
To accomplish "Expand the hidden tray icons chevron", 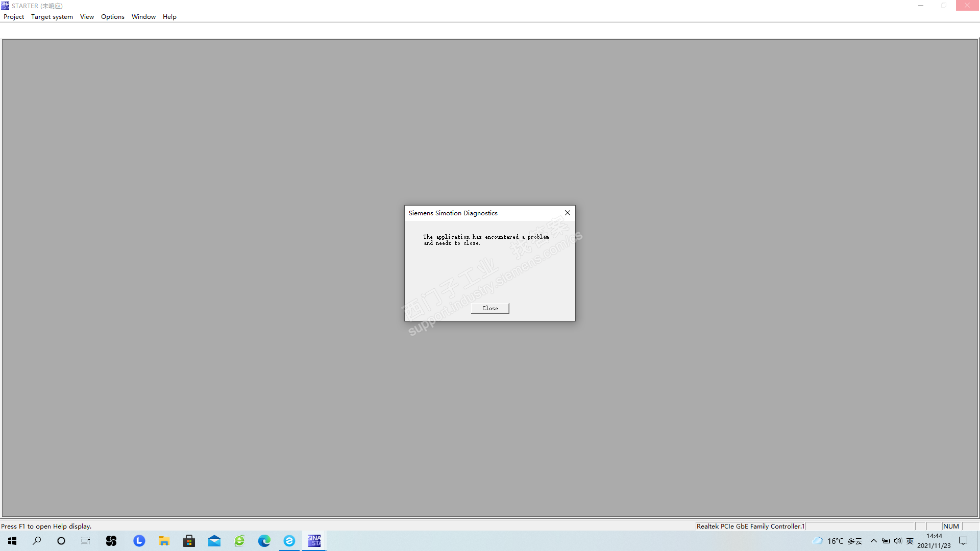I will (x=873, y=541).
